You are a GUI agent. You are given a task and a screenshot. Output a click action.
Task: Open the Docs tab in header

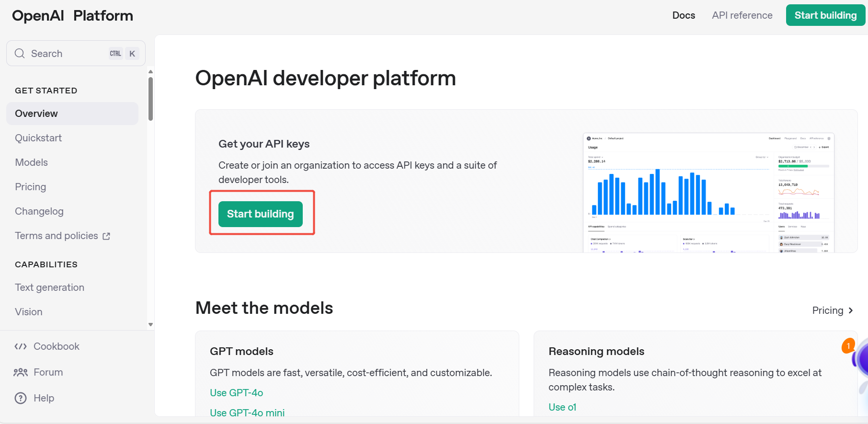coord(684,15)
